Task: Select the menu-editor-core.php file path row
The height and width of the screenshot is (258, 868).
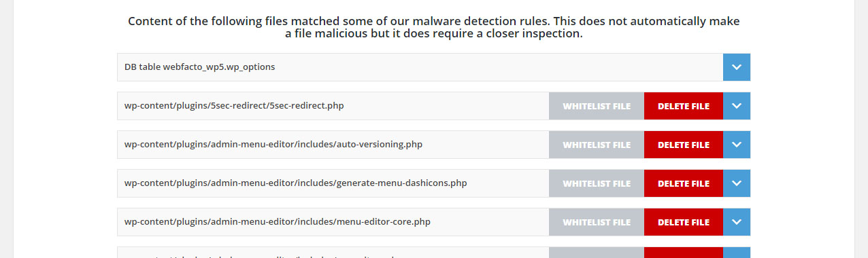Action: 333,222
